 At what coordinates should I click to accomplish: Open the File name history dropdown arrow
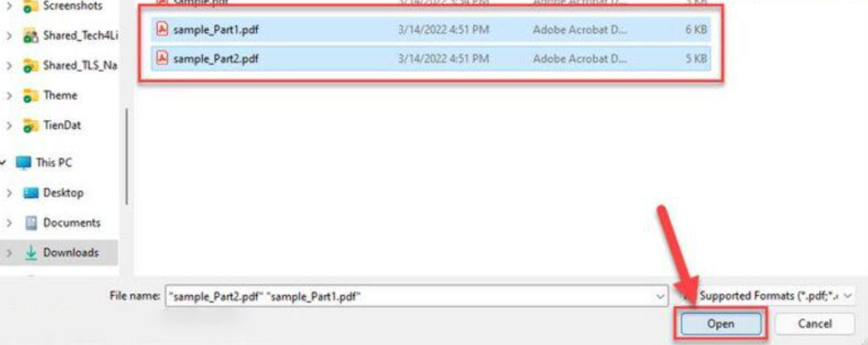pyautogui.click(x=660, y=296)
